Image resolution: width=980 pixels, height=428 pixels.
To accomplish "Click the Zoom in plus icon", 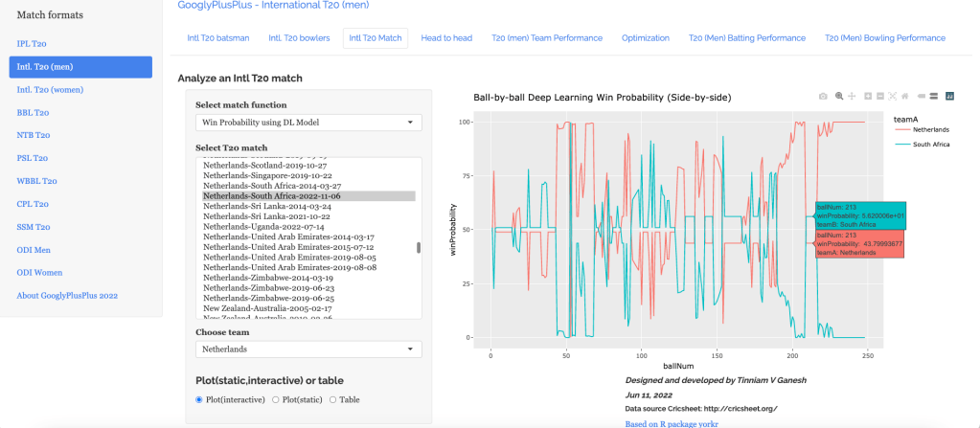I will pos(868,97).
